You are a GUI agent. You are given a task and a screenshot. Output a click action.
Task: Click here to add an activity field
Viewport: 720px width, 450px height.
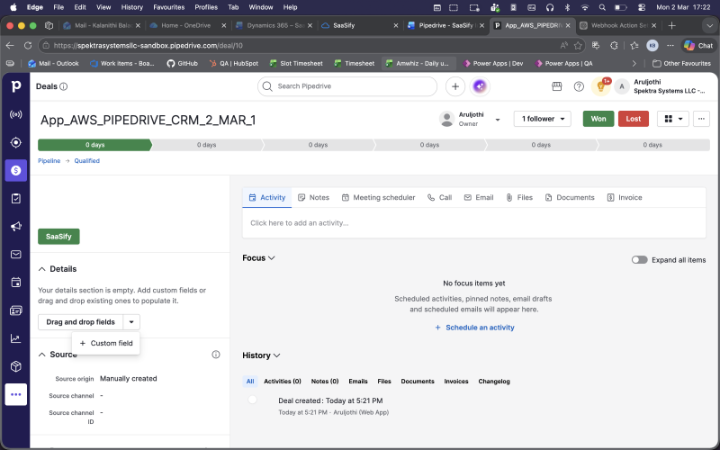474,223
